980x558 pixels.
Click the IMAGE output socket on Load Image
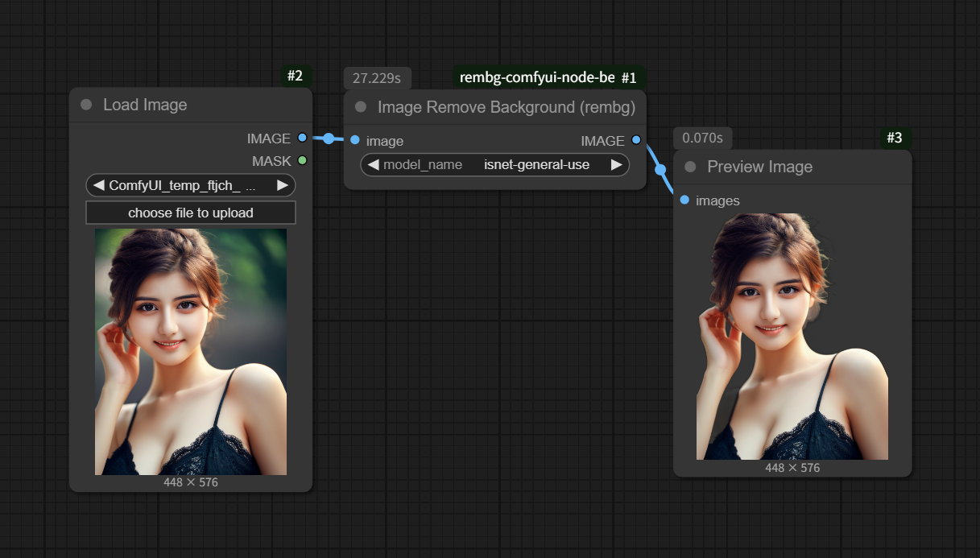302,138
